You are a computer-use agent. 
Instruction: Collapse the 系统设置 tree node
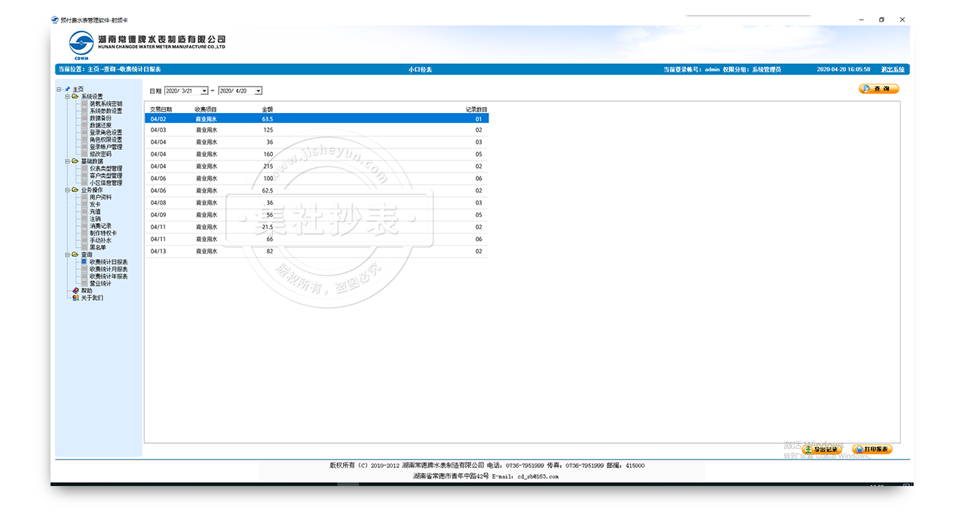[66, 96]
